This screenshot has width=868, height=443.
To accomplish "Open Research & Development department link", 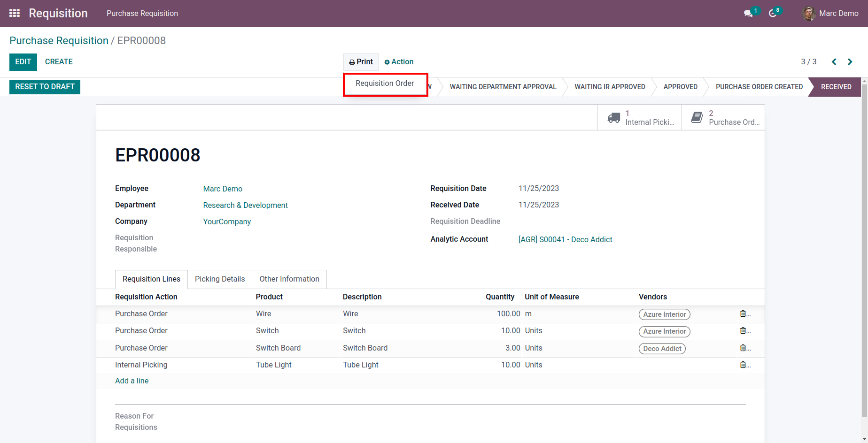I will pyautogui.click(x=245, y=206).
